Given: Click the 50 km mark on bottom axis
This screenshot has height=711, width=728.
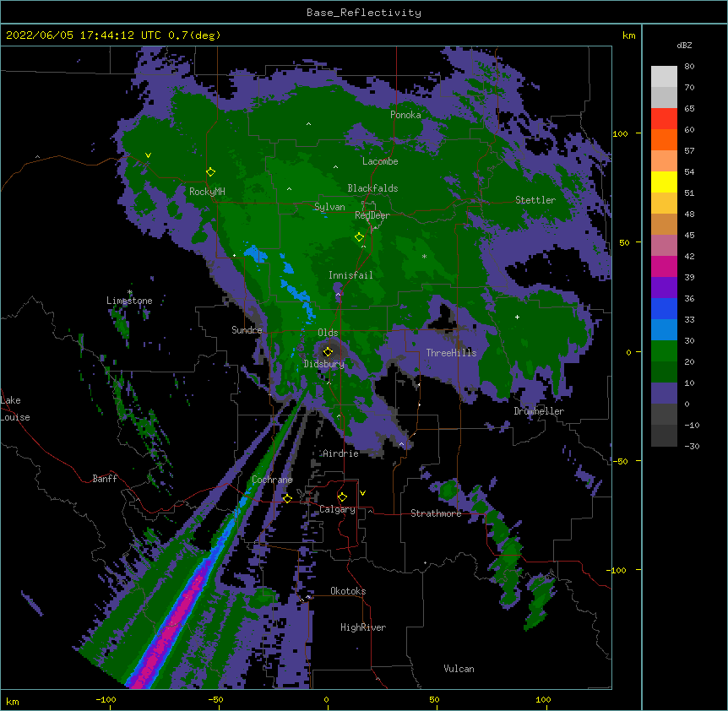Looking at the screenshot, I should [x=434, y=699].
